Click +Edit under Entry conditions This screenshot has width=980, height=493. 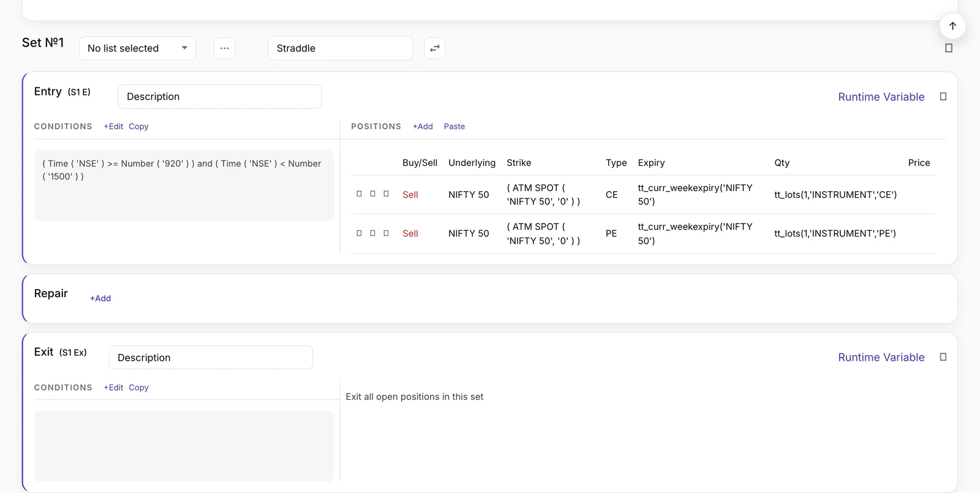pos(113,126)
